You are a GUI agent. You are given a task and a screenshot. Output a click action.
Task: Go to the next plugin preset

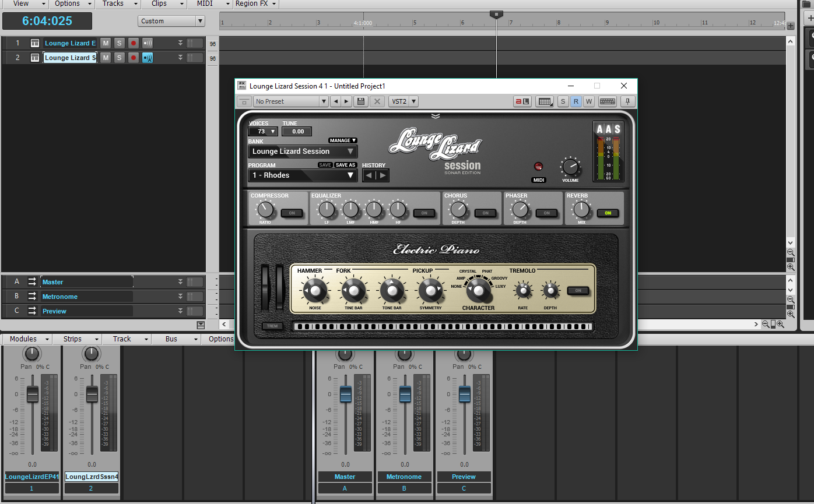pyautogui.click(x=346, y=101)
